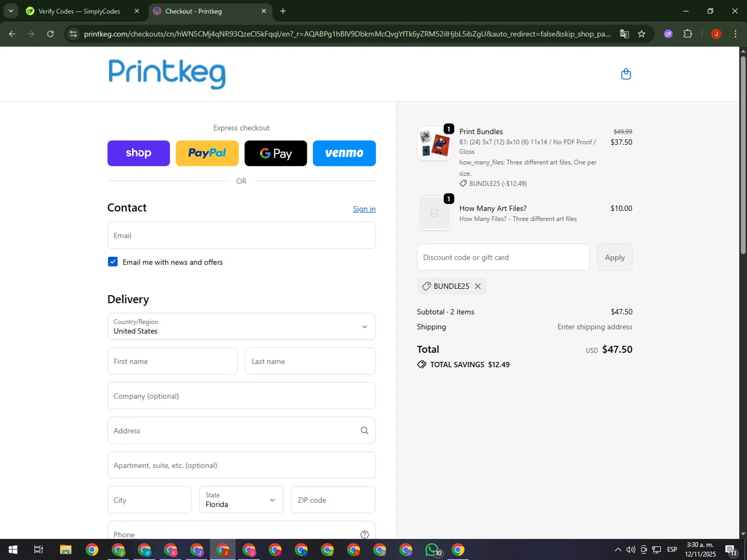The width and height of the screenshot is (747, 560).
Task: Click the Apply discount button
Action: point(615,257)
